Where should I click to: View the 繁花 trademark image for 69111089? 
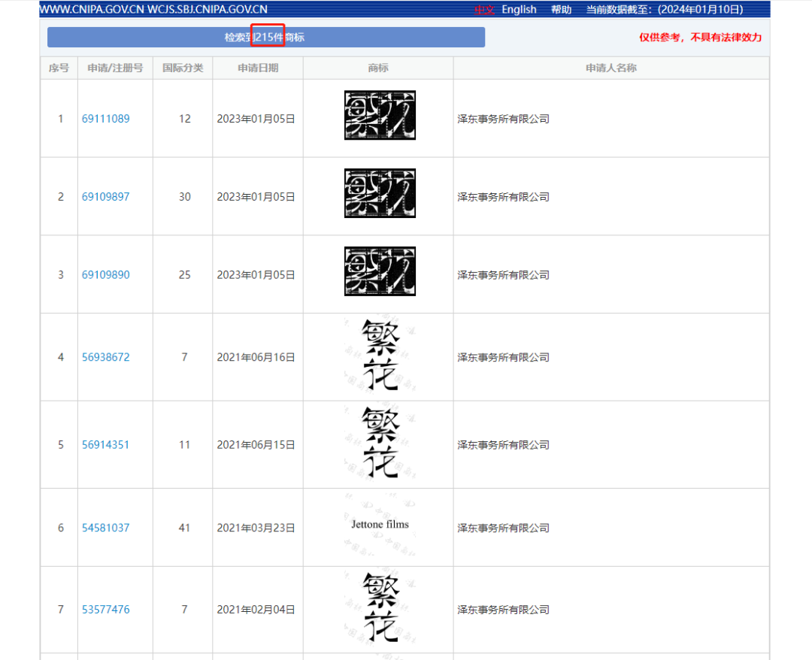[380, 115]
